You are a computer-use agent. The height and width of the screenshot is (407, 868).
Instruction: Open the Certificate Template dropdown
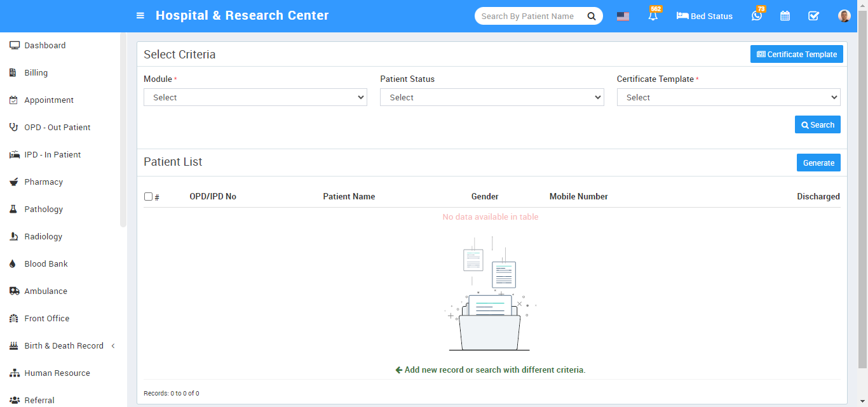(x=728, y=97)
